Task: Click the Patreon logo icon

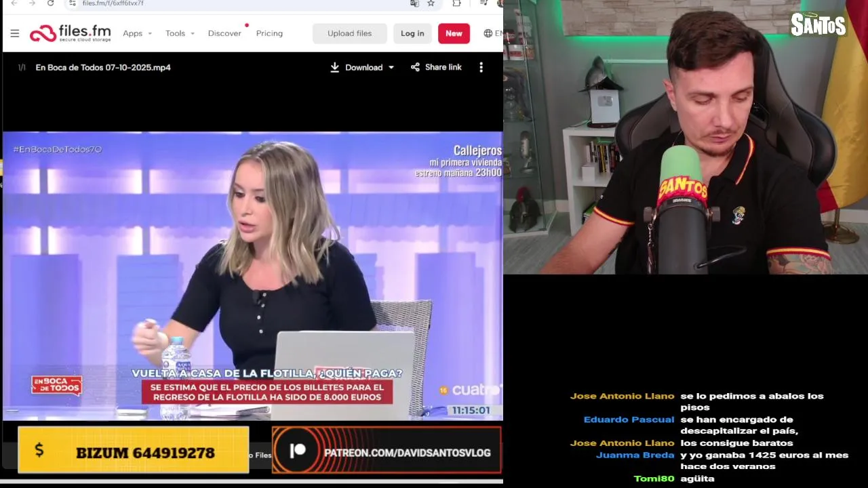Action: click(x=298, y=451)
